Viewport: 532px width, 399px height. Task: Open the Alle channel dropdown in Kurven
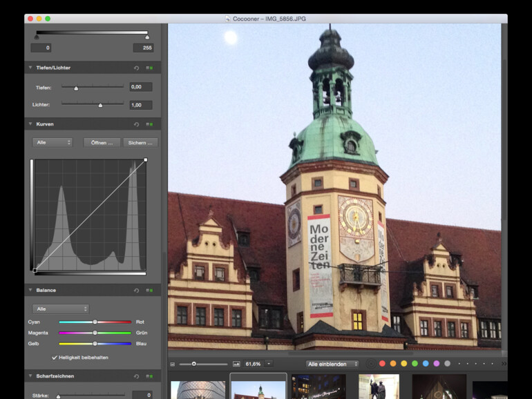pyautogui.click(x=53, y=142)
